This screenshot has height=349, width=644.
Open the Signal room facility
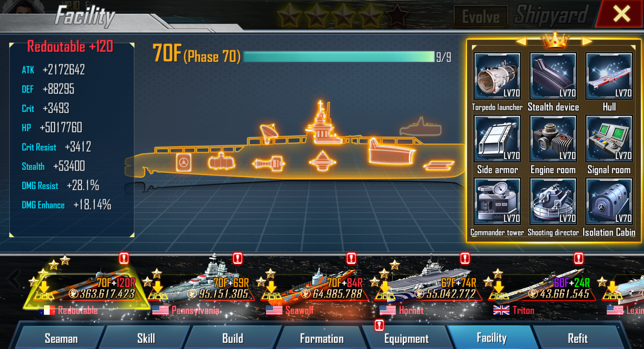coord(609,139)
